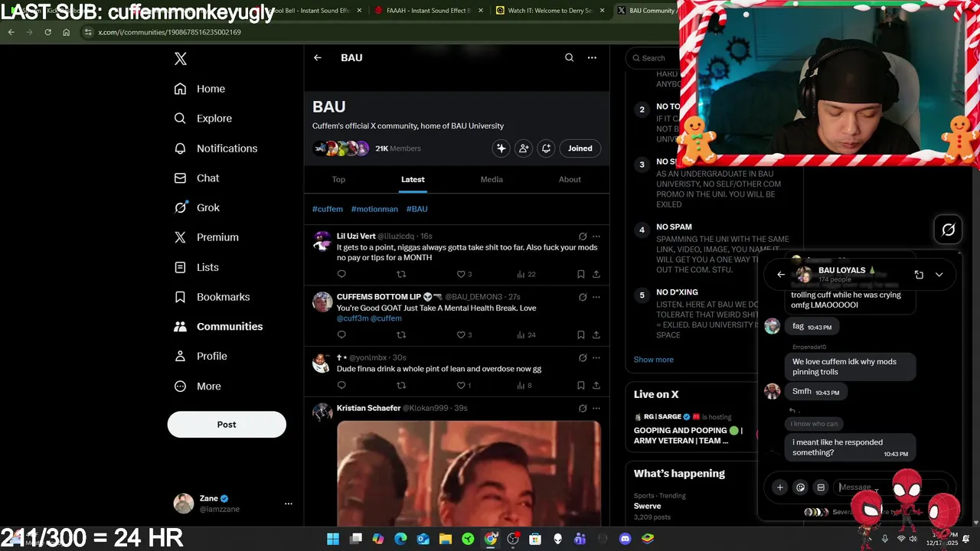Screen dimensions: 980x551
Task: Click the sparkle icon beside member avatars
Action: [501, 148]
